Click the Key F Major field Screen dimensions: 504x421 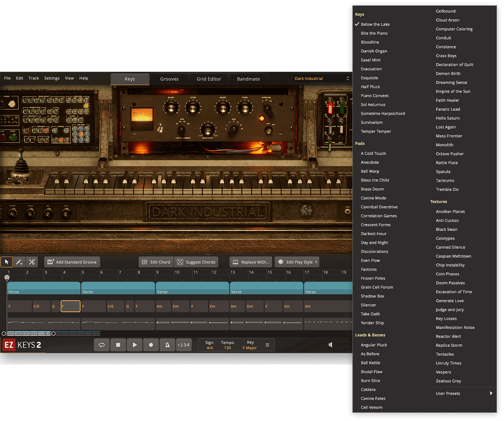250,345
